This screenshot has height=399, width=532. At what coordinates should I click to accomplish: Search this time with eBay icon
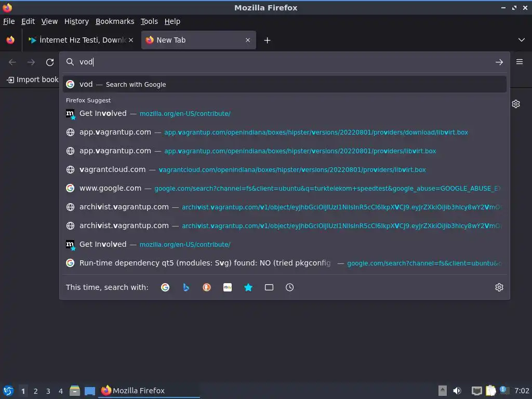point(228,287)
